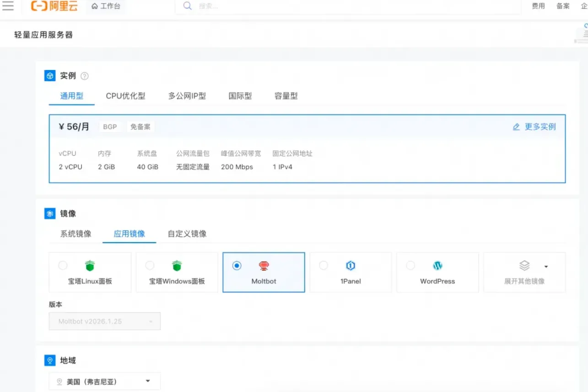Click the 轻量应用服务器 page title
Viewport: 588px width, 392px height.
[x=43, y=35]
